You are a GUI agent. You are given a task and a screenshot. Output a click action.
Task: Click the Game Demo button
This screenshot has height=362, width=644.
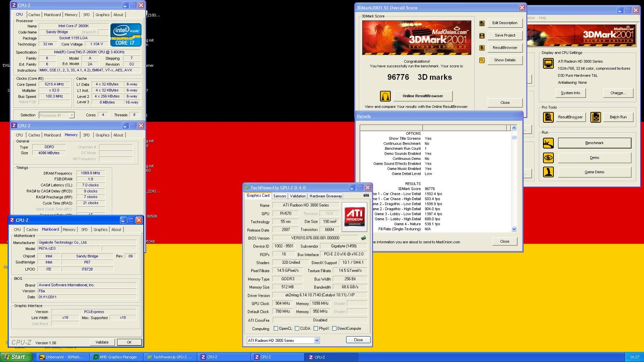[x=594, y=172]
